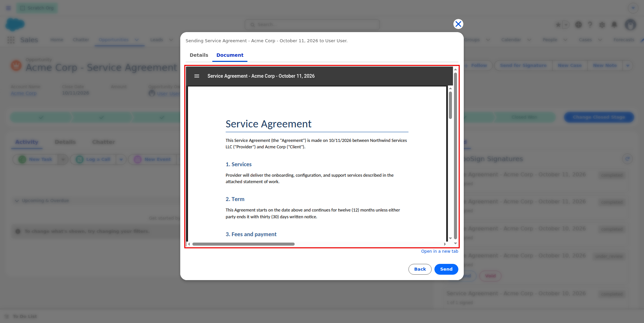Expand the Cases nav dropdown chevron
This screenshot has width=644, height=323.
coord(600,40)
